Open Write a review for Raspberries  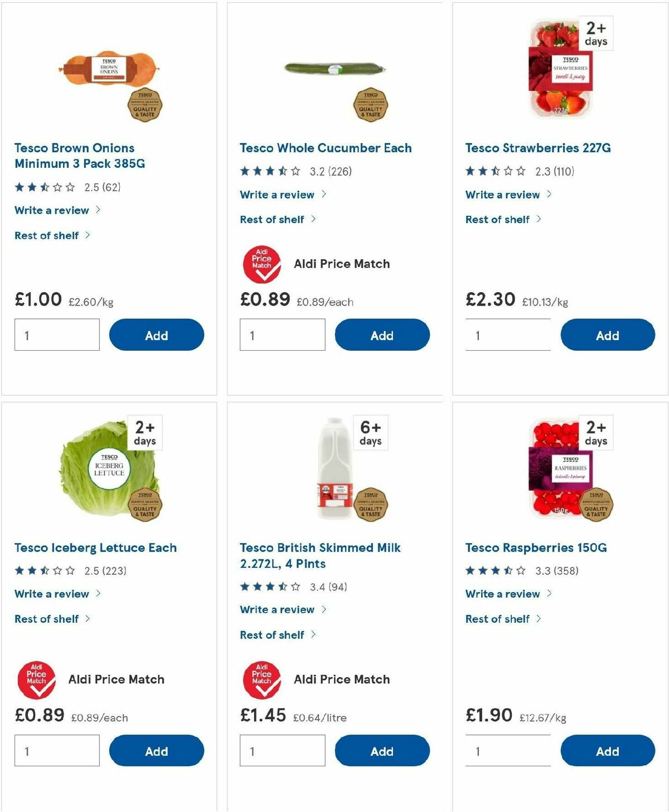(x=502, y=594)
